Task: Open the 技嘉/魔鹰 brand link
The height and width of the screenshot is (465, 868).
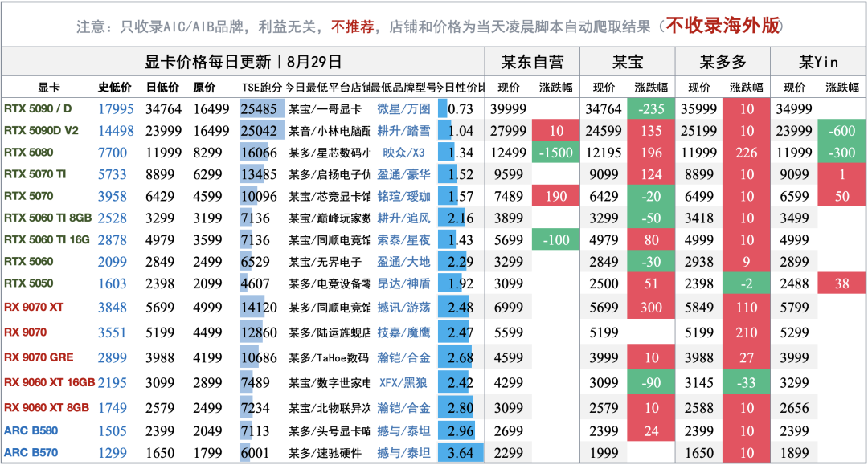Action: point(403,332)
